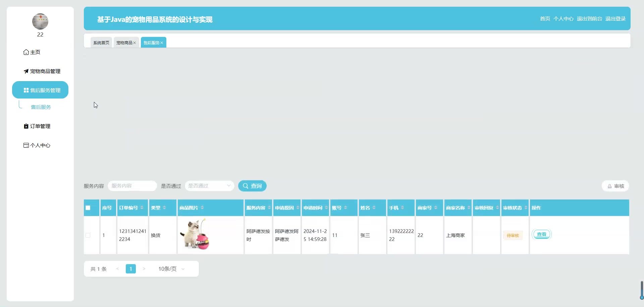This screenshot has width=644, height=307.
Task: Sort by 服务内容 column
Action: (269, 208)
